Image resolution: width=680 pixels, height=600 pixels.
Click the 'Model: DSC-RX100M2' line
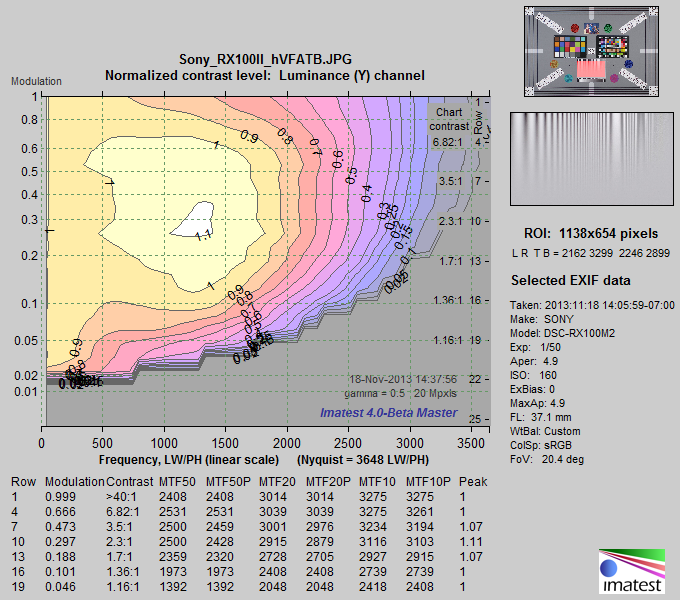click(562, 333)
